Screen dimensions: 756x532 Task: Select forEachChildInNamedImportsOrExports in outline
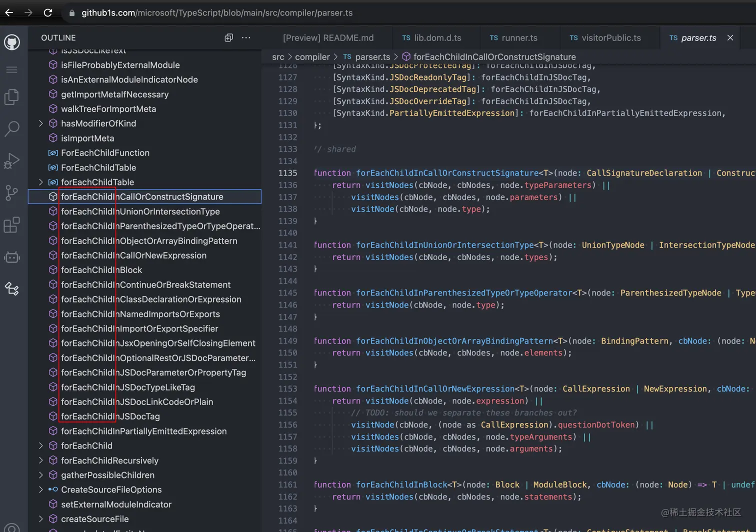(x=144, y=314)
